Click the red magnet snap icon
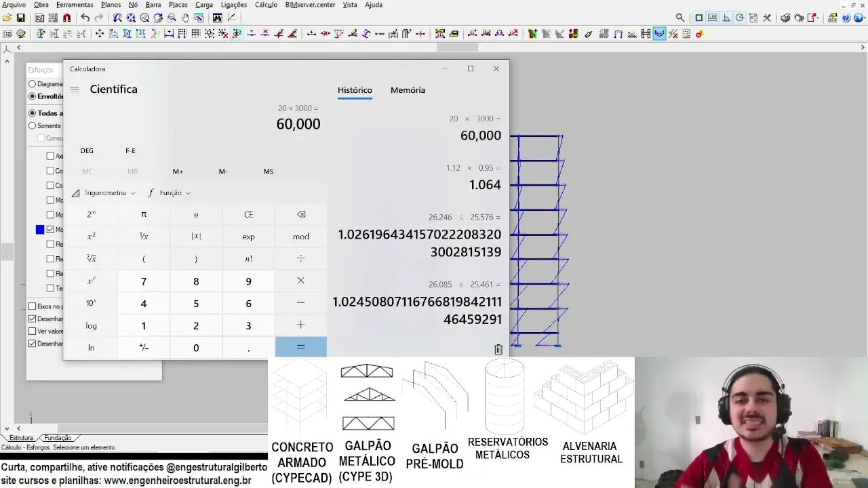Viewport: 868px width, 488px height. [x=66, y=18]
